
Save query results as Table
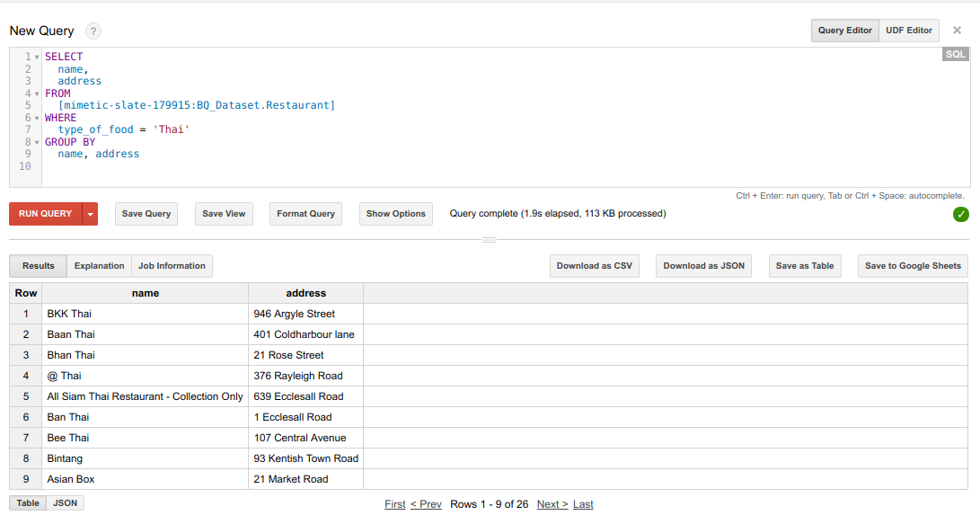click(805, 266)
